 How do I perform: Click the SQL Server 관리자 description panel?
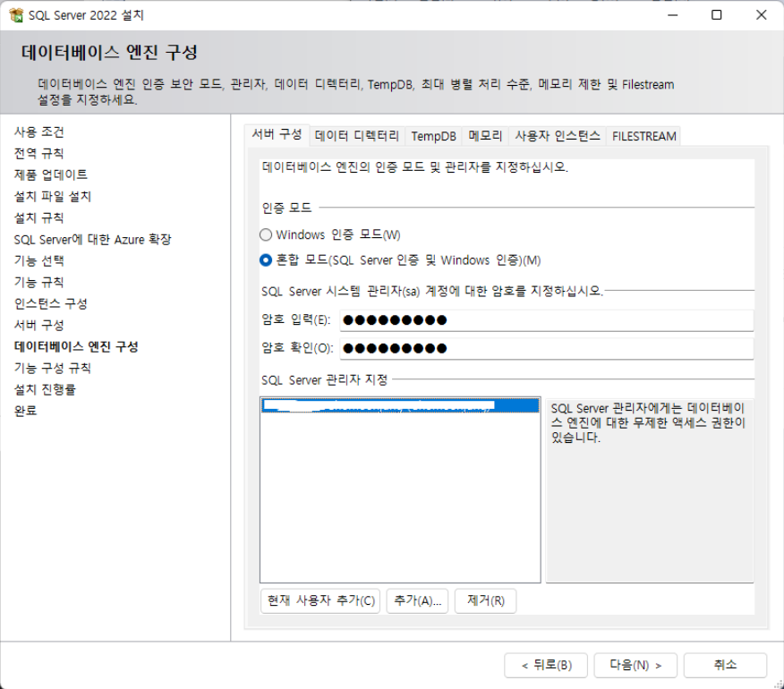click(x=650, y=490)
